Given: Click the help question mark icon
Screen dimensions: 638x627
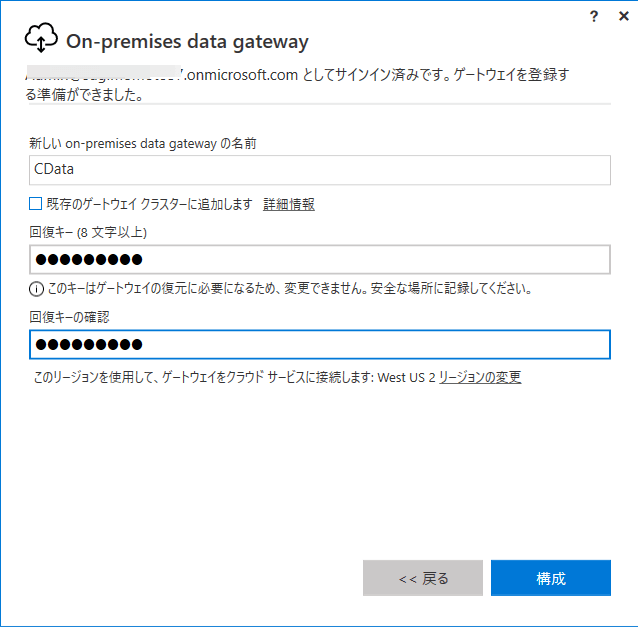Looking at the screenshot, I should 594,17.
